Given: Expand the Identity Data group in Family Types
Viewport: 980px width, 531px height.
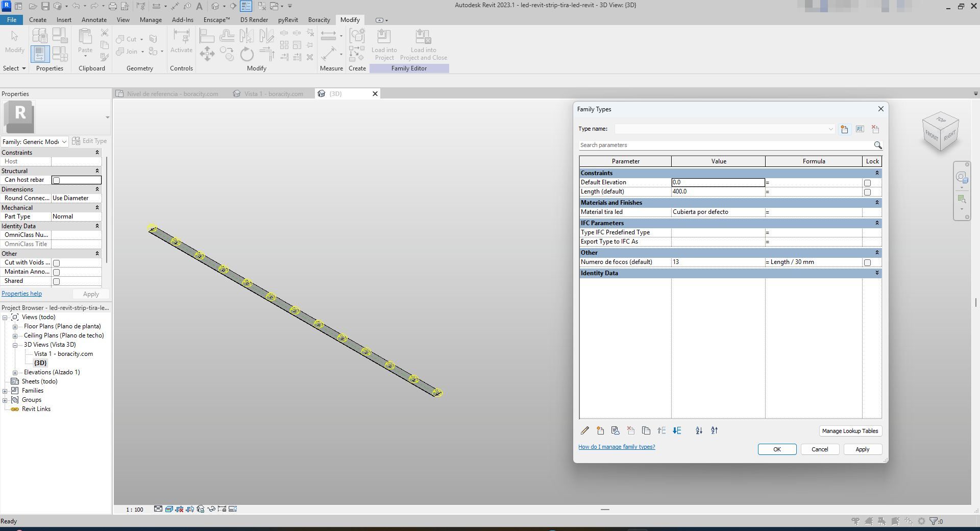Looking at the screenshot, I should click(x=877, y=273).
